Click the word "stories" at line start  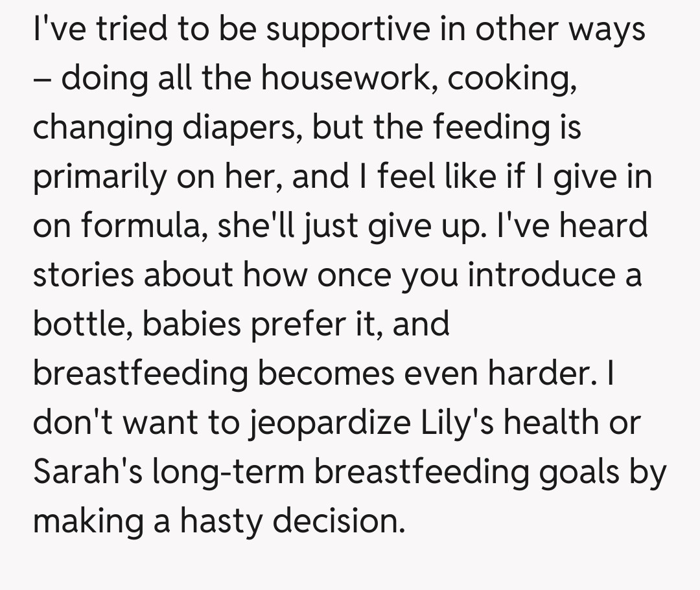(x=83, y=275)
